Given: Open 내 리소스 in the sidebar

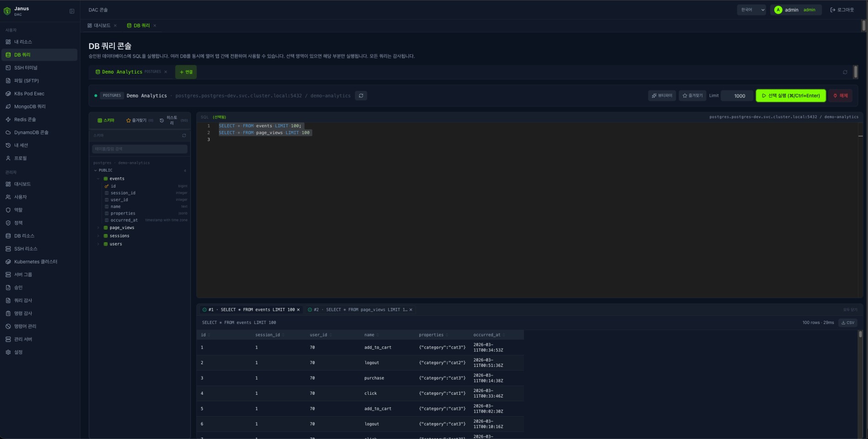Looking at the screenshot, I should 39,42.
